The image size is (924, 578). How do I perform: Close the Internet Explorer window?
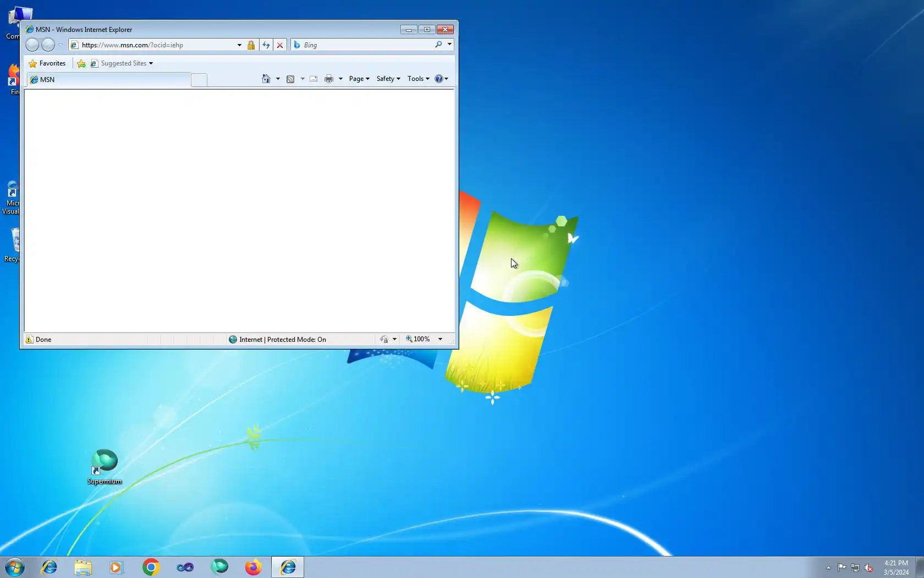click(445, 30)
